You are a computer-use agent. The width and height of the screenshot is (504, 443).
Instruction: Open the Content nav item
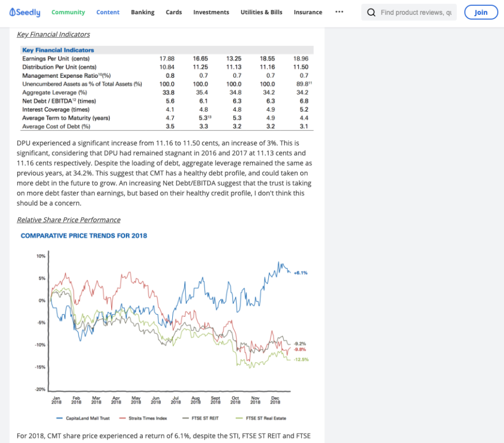coord(108,12)
